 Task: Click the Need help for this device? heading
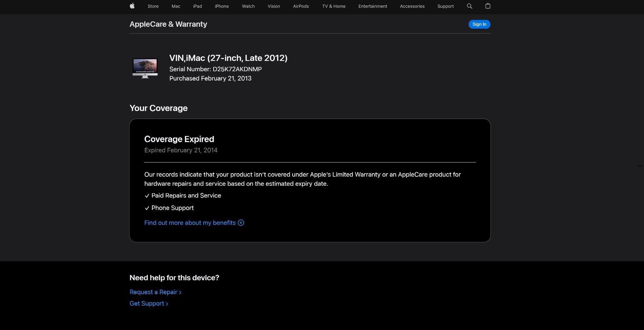(174, 278)
